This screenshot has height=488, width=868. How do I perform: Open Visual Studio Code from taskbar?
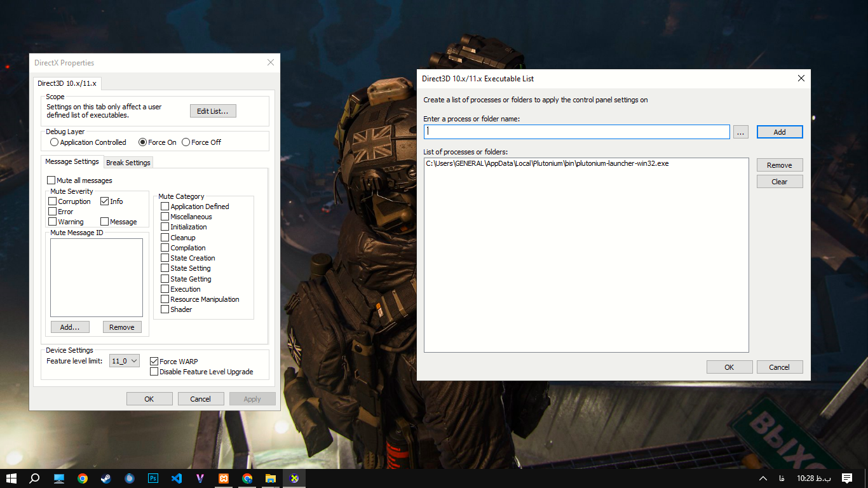pyautogui.click(x=177, y=478)
